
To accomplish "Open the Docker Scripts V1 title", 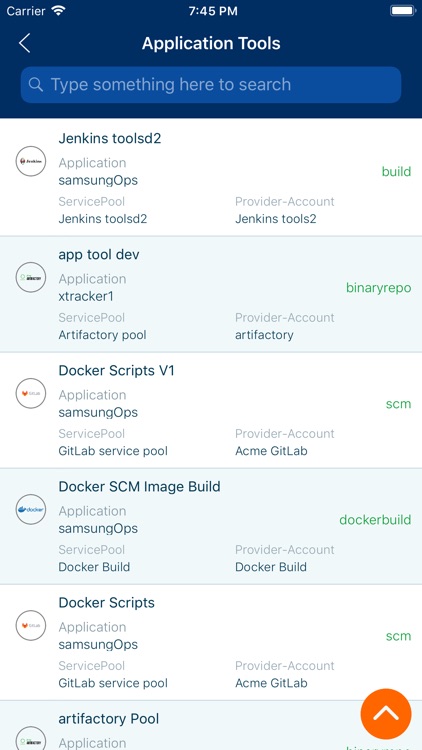I will pos(116,371).
